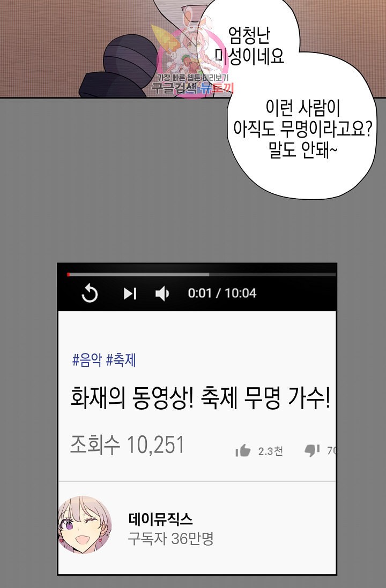Open the #축제 hashtag link
Screen dimensions: 386x588
[x=121, y=360]
